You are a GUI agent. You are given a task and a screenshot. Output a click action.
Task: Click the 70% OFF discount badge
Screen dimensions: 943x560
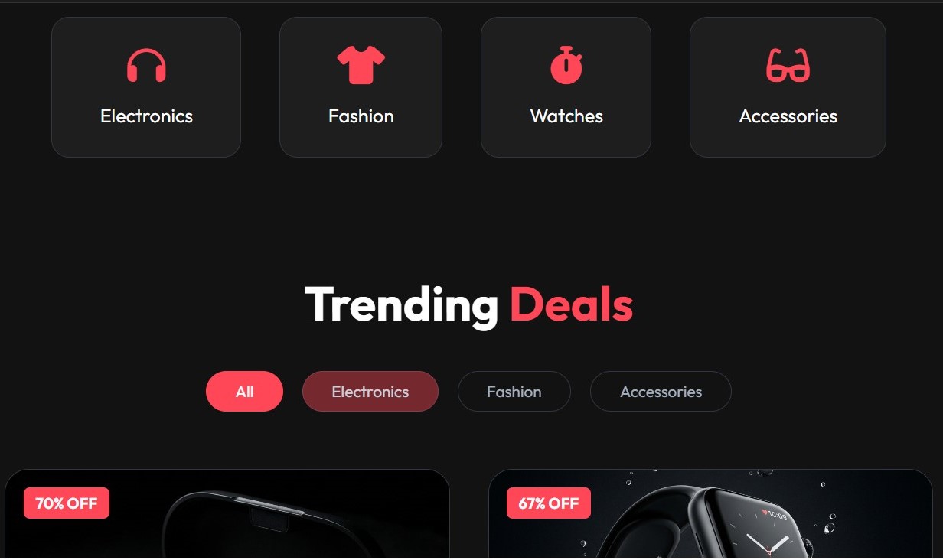[x=67, y=503]
